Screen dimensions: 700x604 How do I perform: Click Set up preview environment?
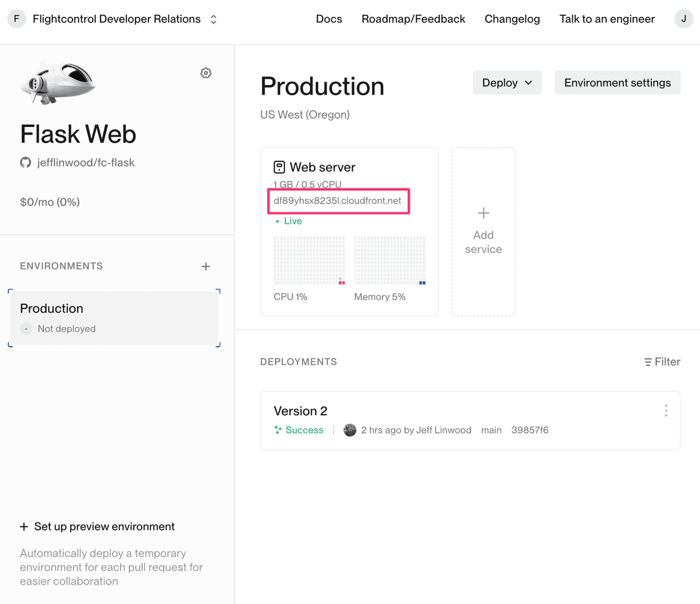97,526
